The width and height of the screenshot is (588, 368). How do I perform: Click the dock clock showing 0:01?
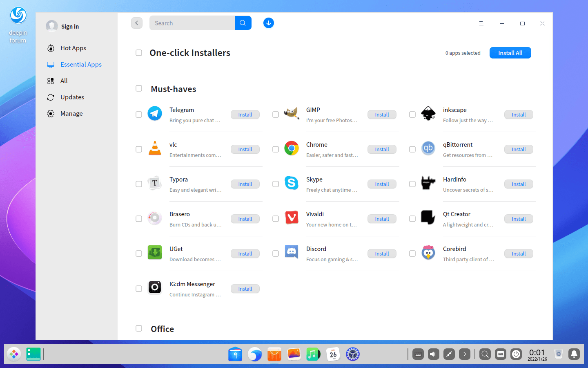[x=537, y=354]
